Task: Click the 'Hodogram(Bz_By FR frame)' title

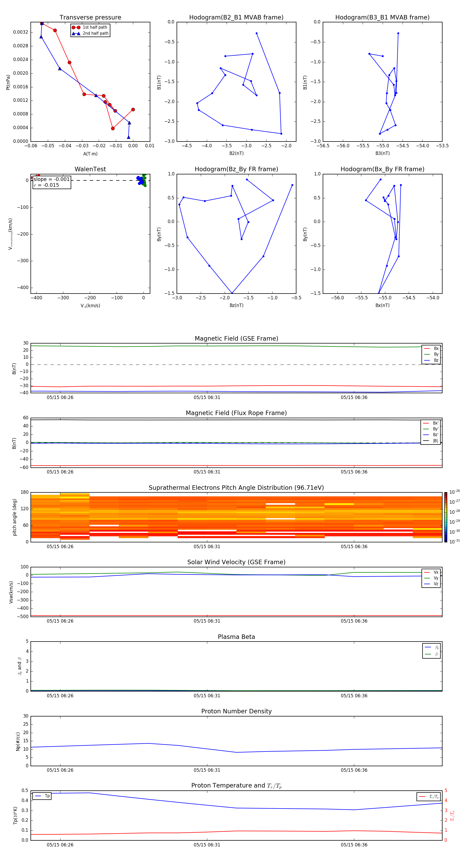Action: click(236, 169)
